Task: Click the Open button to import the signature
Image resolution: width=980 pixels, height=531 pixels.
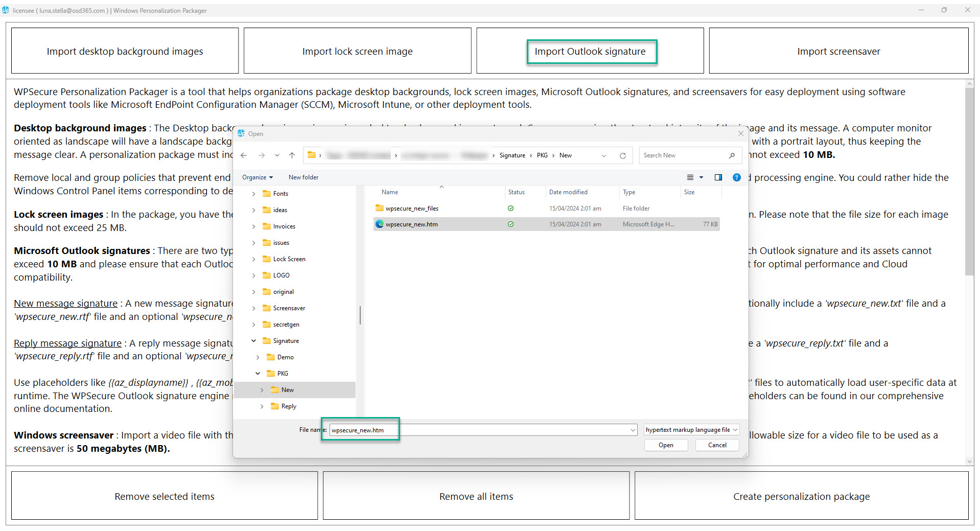Action: pyautogui.click(x=666, y=445)
